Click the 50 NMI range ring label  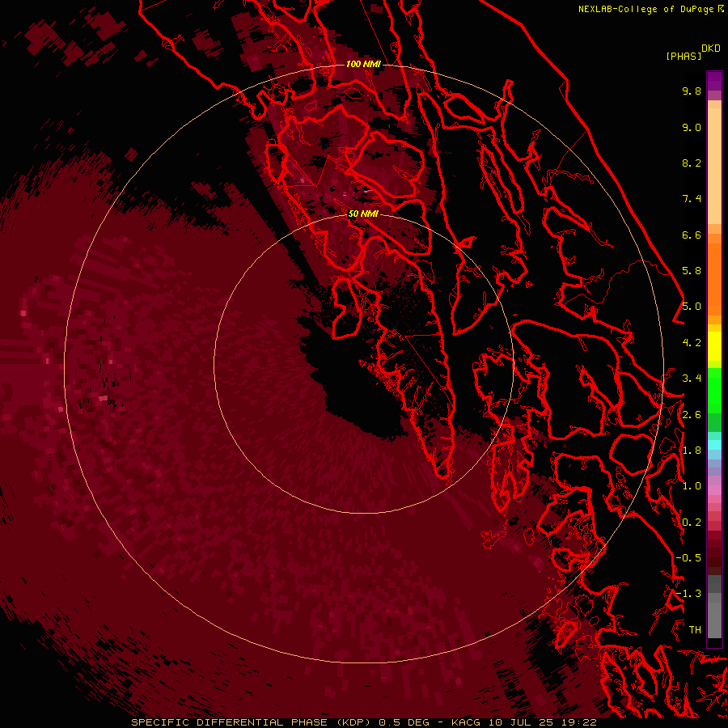coord(363,214)
